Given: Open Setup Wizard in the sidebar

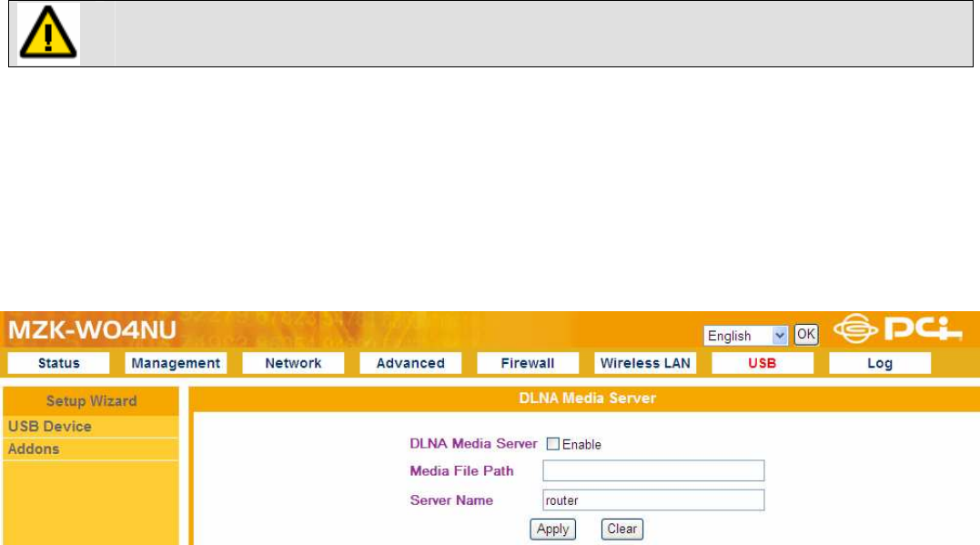Looking at the screenshot, I should [91, 400].
